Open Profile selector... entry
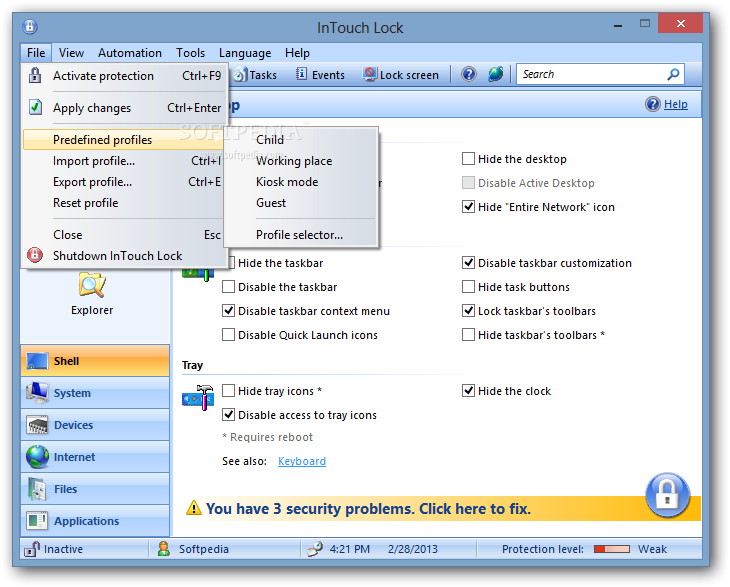730x587 pixels. click(301, 235)
